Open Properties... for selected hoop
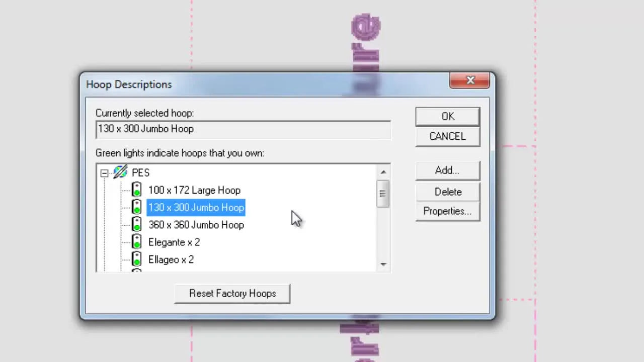Viewport: 644px width, 362px height. [x=447, y=211]
